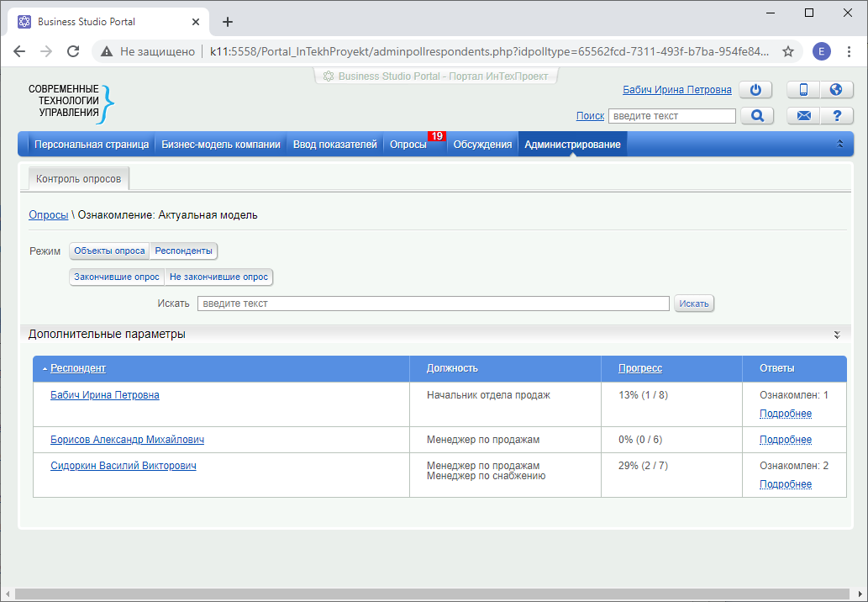Open Сидоркин Василий Викторович link
Image resolution: width=868 pixels, height=602 pixels.
coord(123,466)
